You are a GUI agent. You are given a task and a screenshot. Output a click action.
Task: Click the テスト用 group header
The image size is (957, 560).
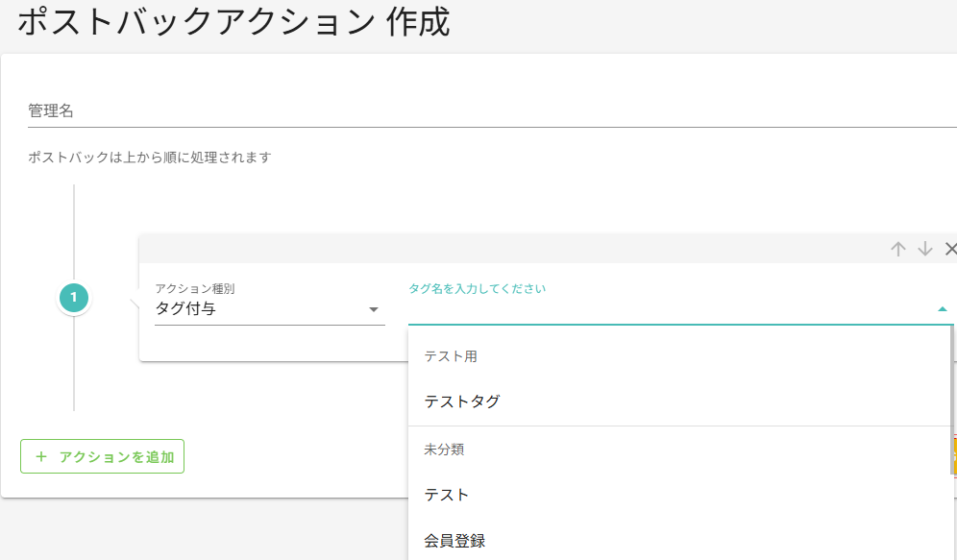coord(452,355)
